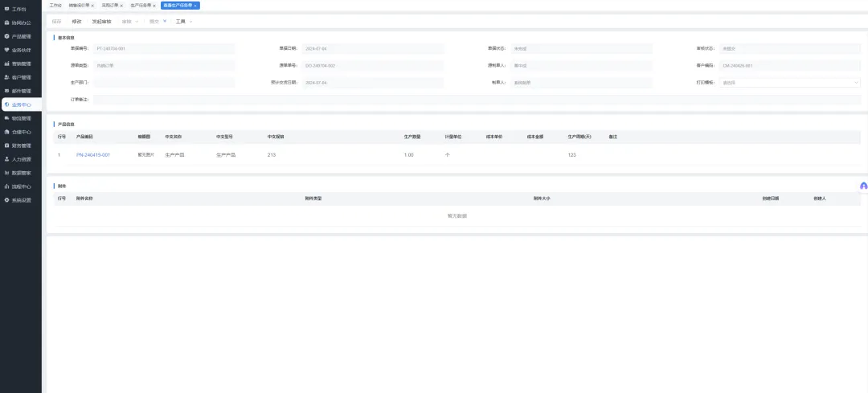Click the floating assistant icon at right edge
The image size is (868, 393).
(863, 186)
